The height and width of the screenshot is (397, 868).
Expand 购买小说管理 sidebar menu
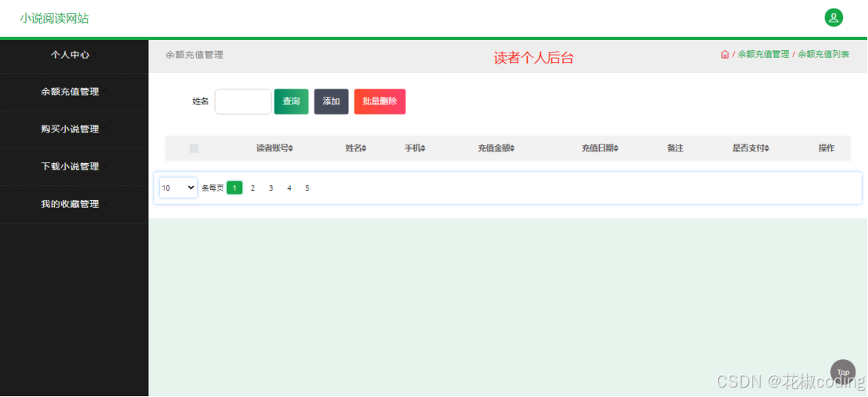[x=74, y=129]
